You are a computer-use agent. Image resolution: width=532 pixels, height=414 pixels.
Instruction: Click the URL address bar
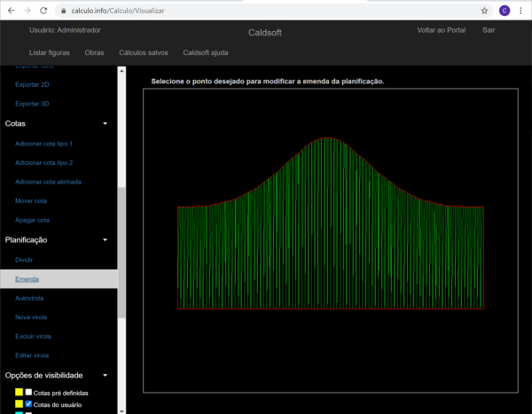pos(266,11)
